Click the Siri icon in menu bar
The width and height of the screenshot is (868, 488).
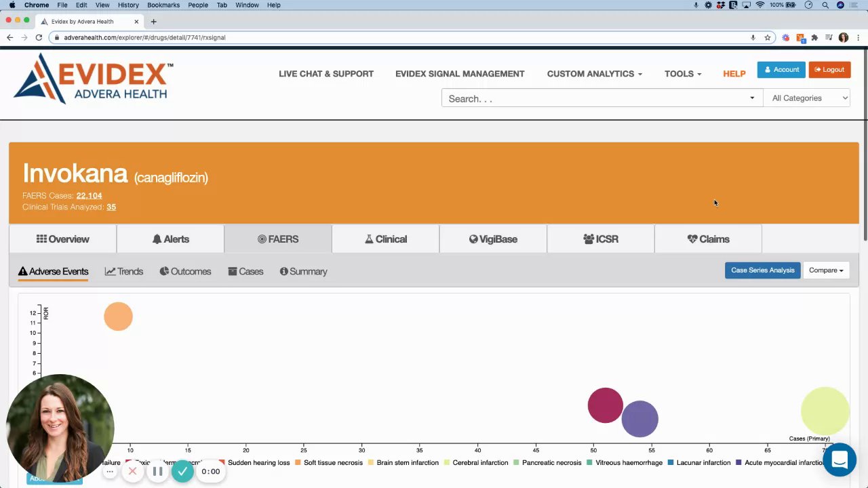coord(841,5)
